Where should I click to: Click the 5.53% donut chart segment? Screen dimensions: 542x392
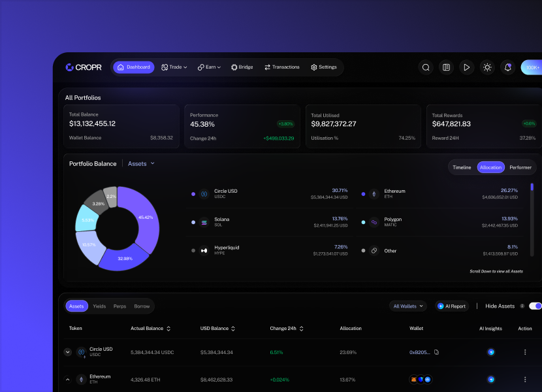click(86, 220)
